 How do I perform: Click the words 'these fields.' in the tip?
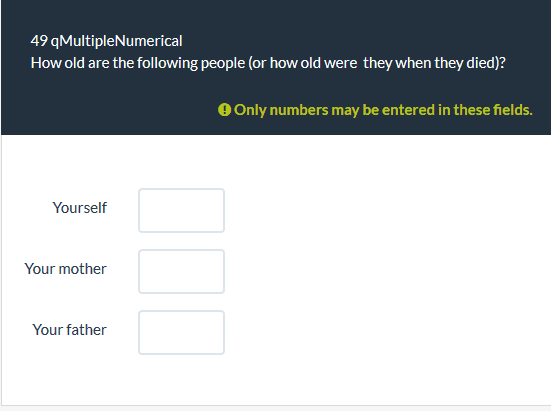click(x=493, y=110)
